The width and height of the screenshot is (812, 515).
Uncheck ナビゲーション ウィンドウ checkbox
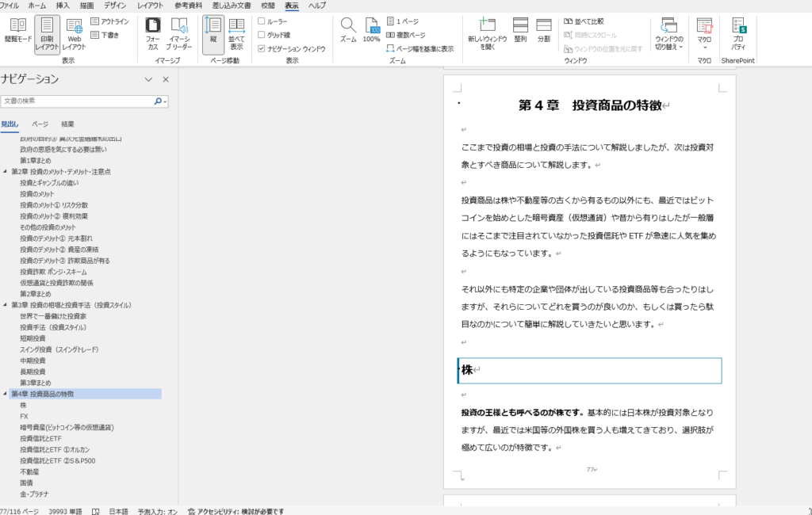pyautogui.click(x=262, y=48)
